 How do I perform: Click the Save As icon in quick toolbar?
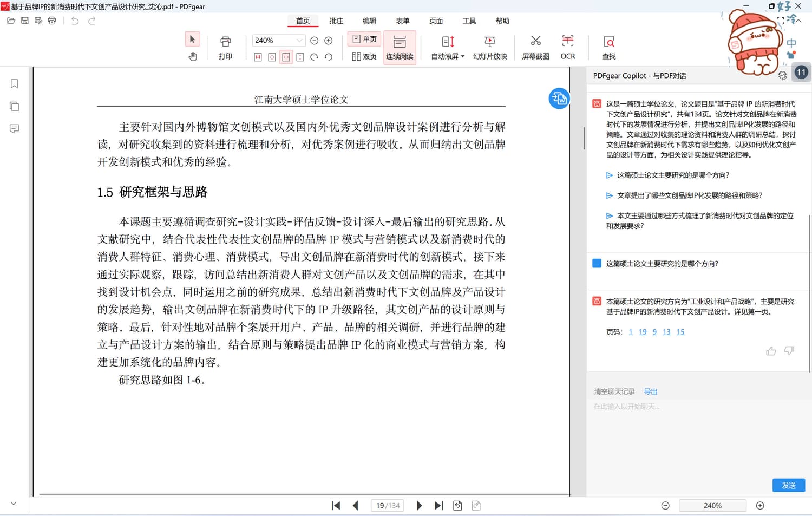coord(38,21)
